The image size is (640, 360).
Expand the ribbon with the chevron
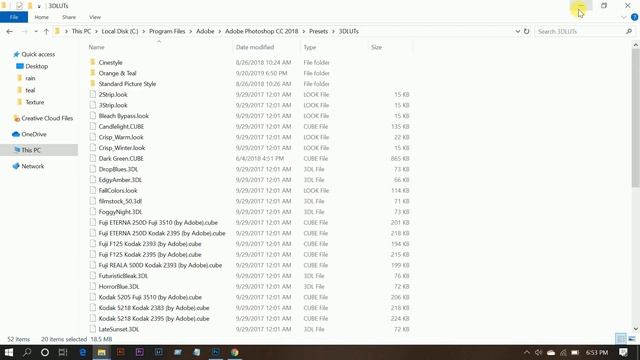click(624, 17)
